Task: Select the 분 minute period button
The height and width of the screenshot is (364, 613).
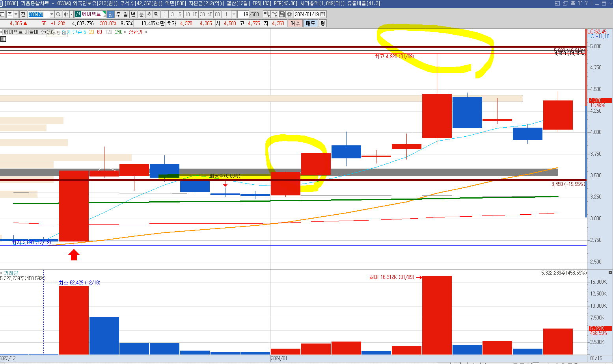Action: point(142,14)
